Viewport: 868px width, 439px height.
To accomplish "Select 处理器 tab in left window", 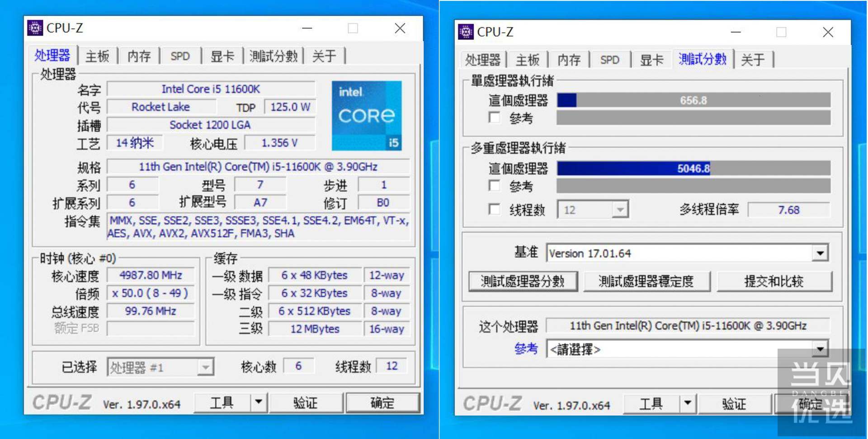I will (52, 55).
